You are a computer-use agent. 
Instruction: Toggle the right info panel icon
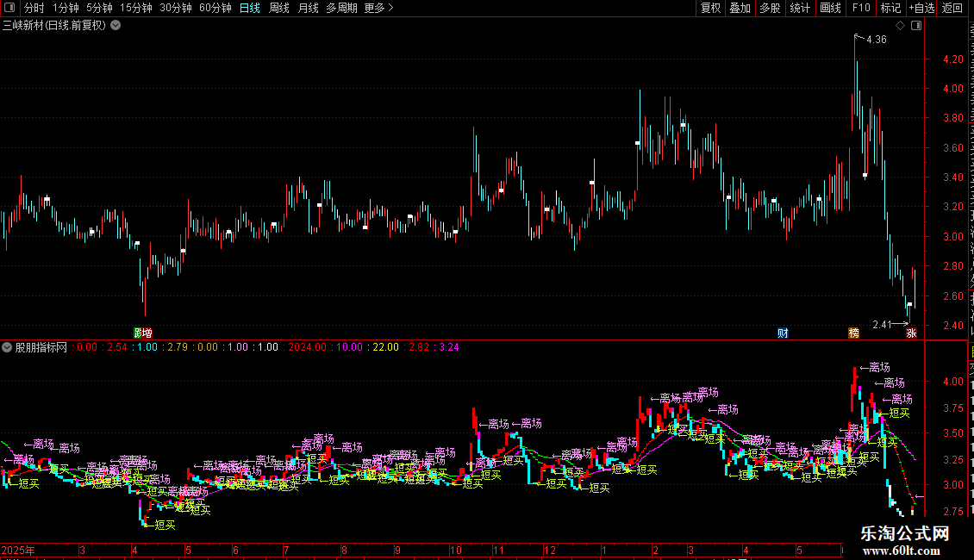point(916,26)
